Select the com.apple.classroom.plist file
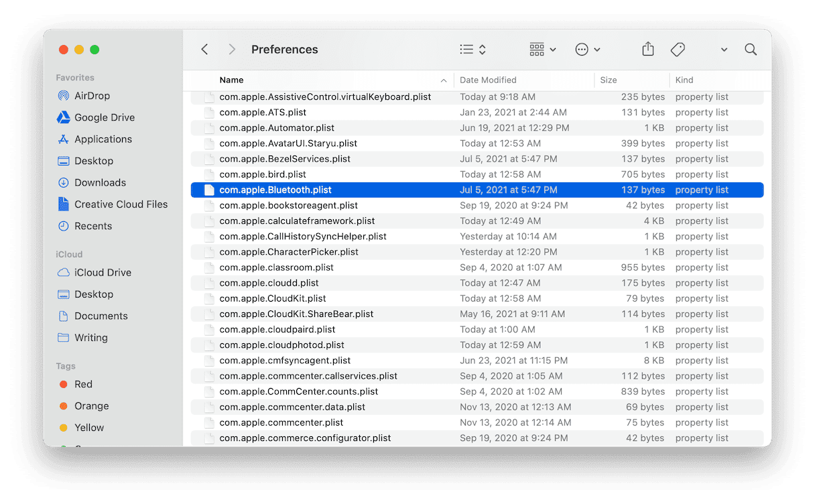This screenshot has height=504, width=815. (x=477, y=267)
